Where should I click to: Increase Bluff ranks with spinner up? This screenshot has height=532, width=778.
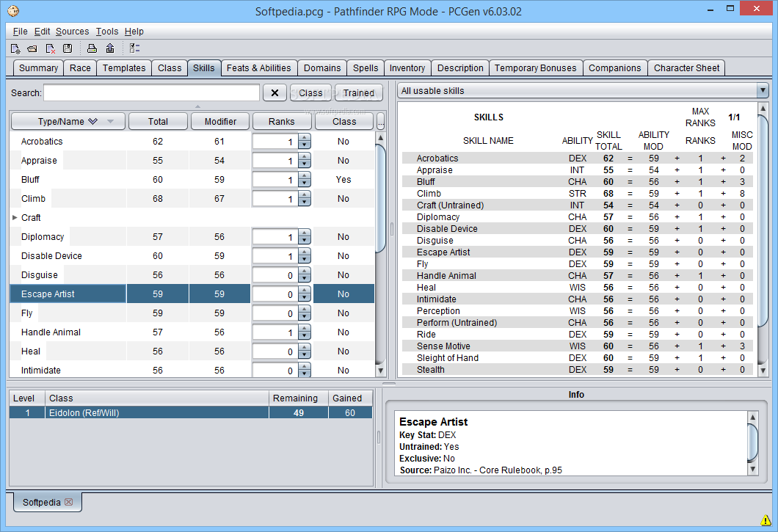click(305, 176)
